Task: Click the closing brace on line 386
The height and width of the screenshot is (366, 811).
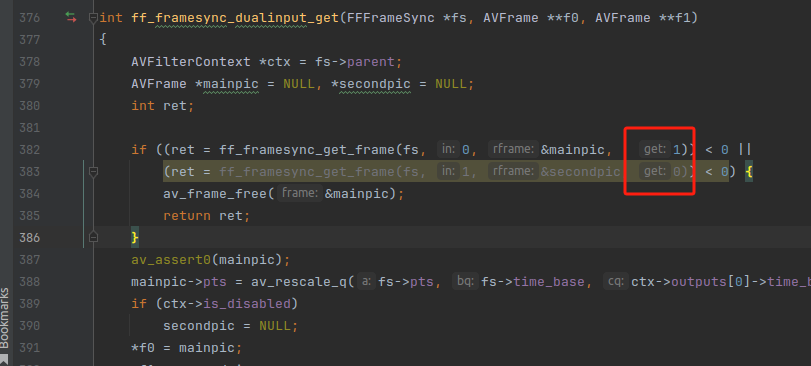Action: [135, 237]
